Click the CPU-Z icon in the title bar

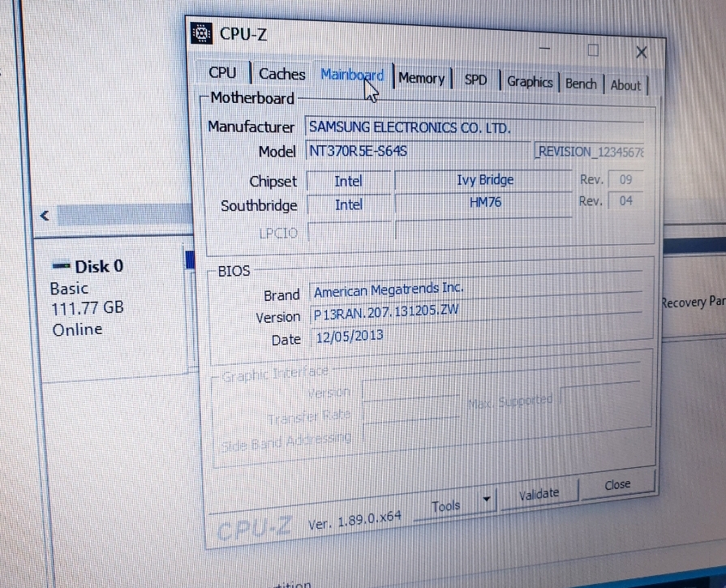203,33
